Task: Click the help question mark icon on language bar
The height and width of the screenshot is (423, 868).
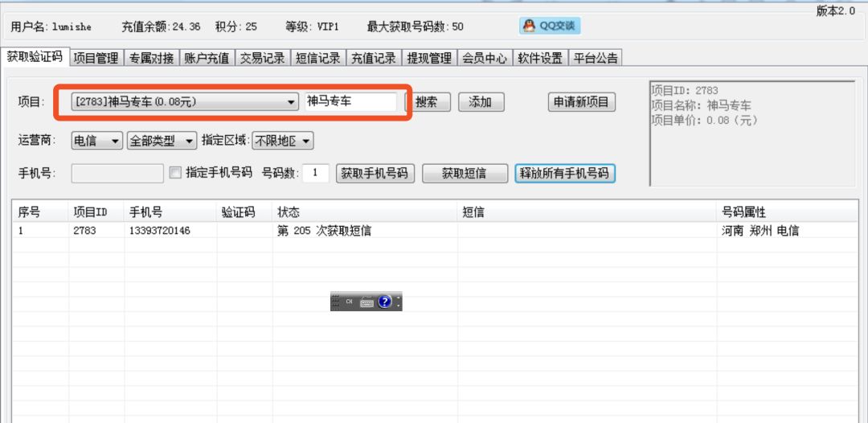Action: (385, 302)
